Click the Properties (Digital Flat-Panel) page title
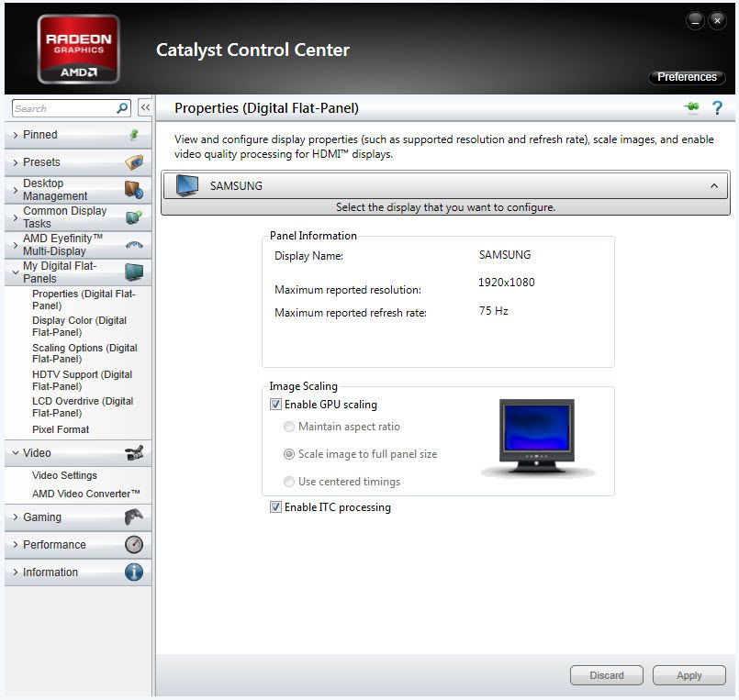 pos(266,108)
